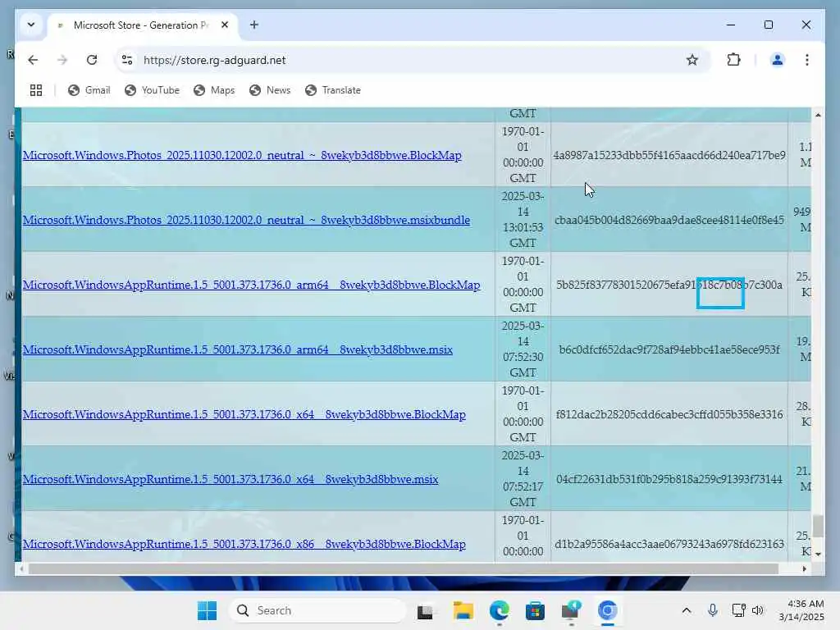Download Photos neutral msixbundle file link
The height and width of the screenshot is (630, 840).
click(246, 220)
